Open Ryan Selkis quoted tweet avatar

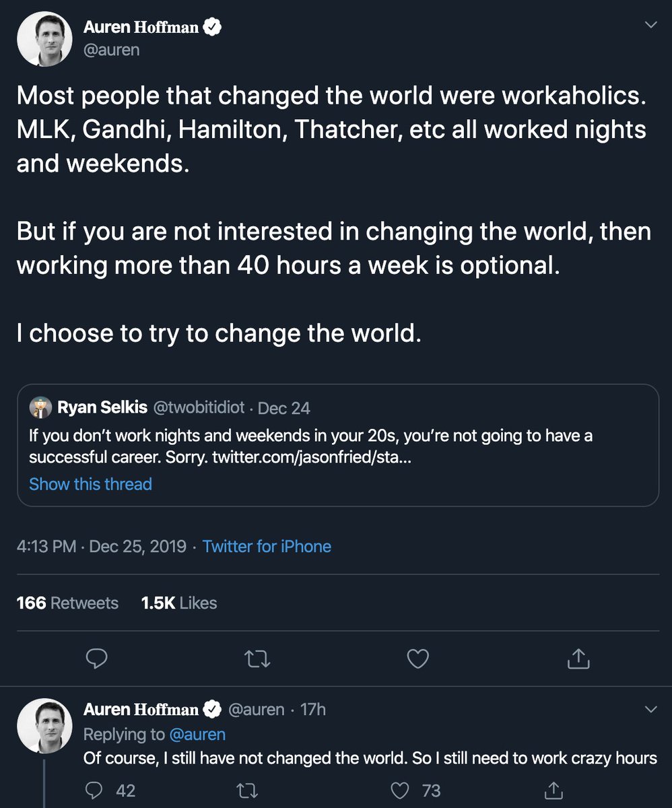point(40,408)
